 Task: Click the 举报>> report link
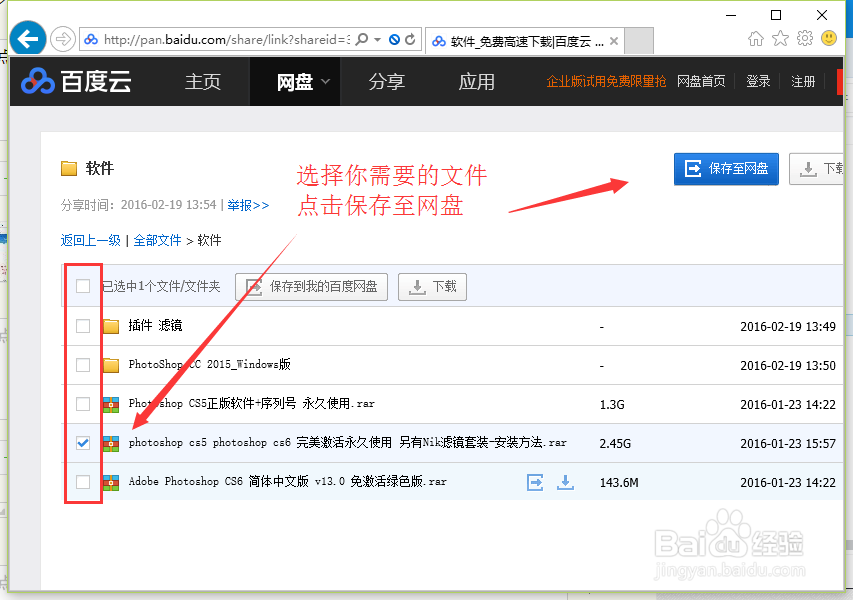point(248,205)
